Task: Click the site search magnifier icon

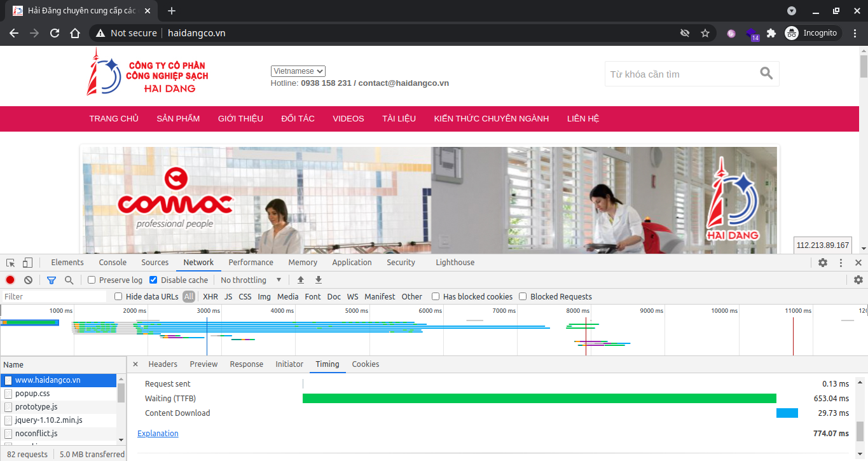Action: click(766, 74)
